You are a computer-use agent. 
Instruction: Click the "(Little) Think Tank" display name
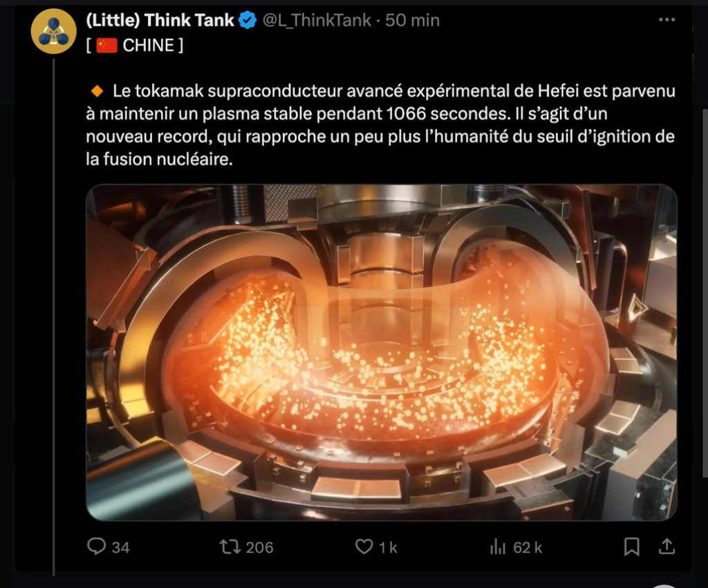pos(160,21)
